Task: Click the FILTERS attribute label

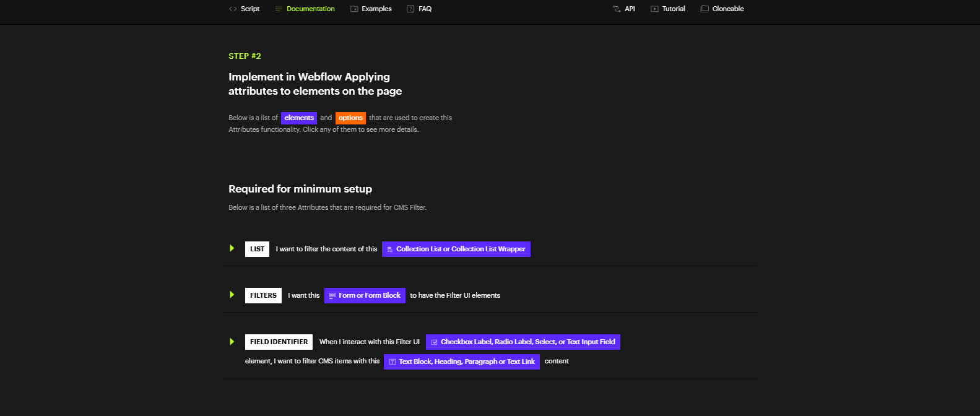Action: point(263,295)
